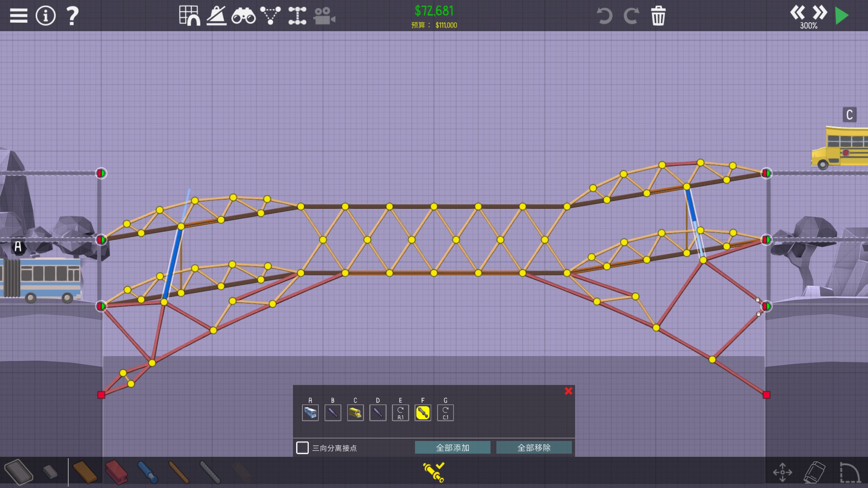Toggle the grid and arch tool

pos(189,16)
